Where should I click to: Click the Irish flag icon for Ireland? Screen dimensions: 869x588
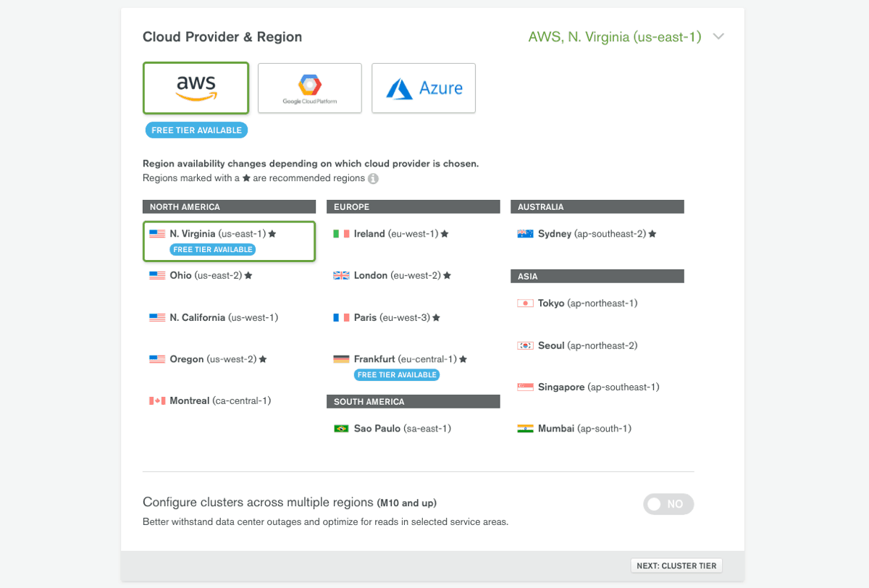pyautogui.click(x=341, y=234)
